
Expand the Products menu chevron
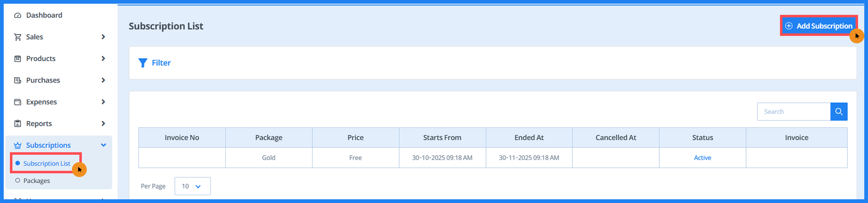pyautogui.click(x=103, y=59)
